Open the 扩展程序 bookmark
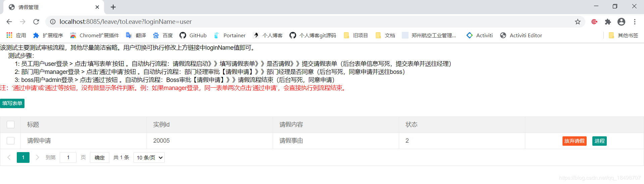Image resolution: width=644 pixels, height=184 pixels. tap(48, 35)
